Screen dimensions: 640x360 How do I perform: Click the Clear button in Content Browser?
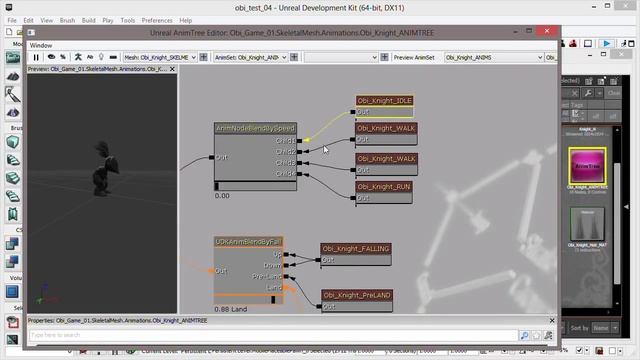613,93
